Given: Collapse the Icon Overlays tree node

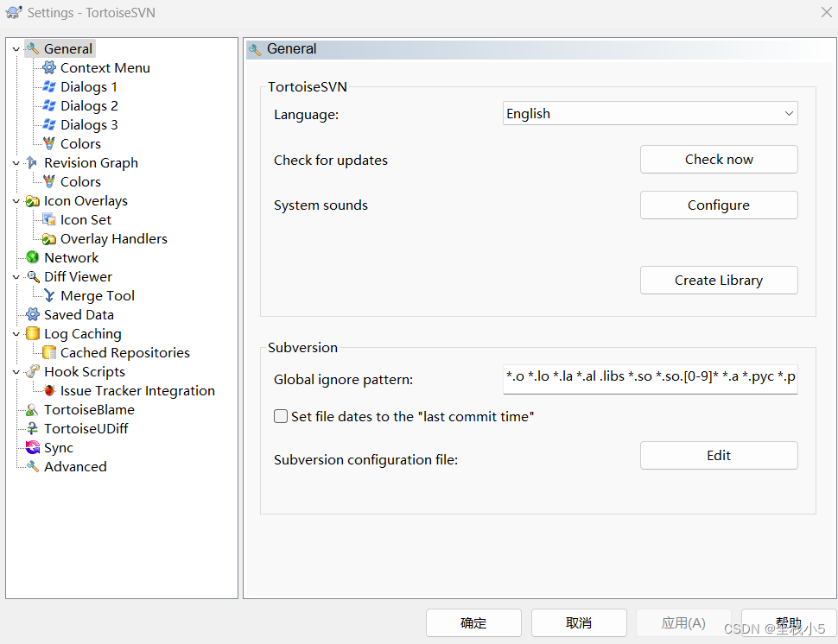Looking at the screenshot, I should pyautogui.click(x=16, y=201).
